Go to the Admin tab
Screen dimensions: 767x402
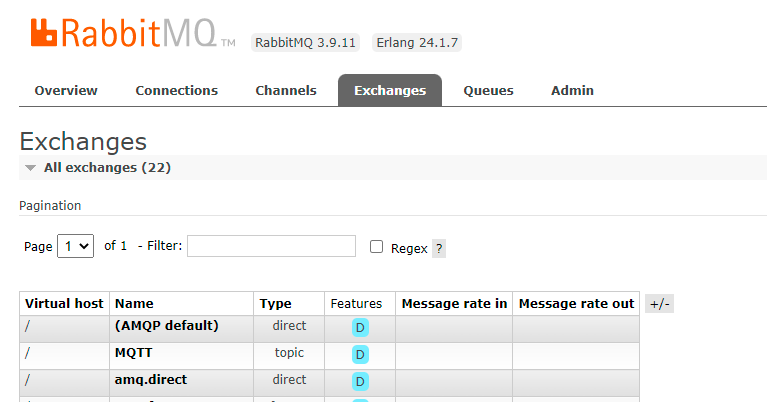(x=572, y=90)
